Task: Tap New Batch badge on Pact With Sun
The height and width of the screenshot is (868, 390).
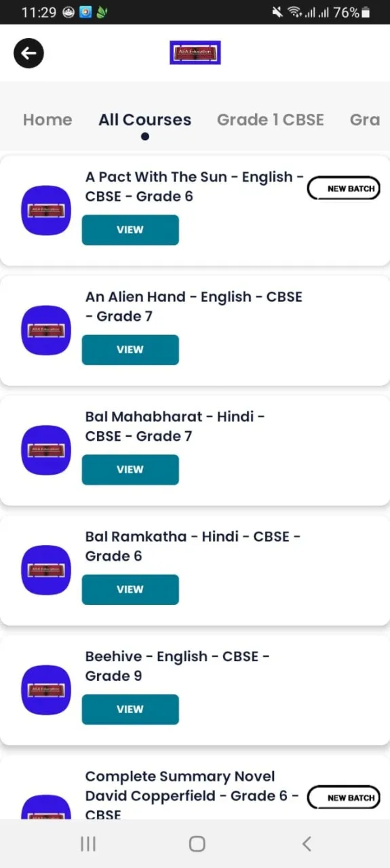Action: (x=344, y=189)
